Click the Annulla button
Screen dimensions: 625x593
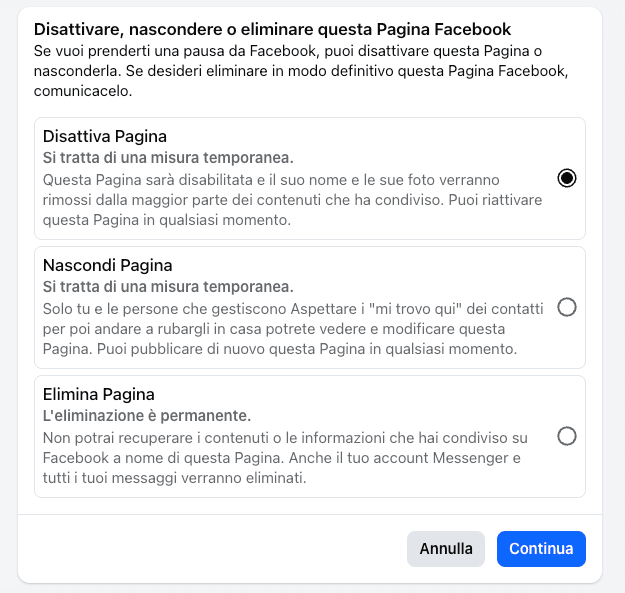click(x=446, y=549)
